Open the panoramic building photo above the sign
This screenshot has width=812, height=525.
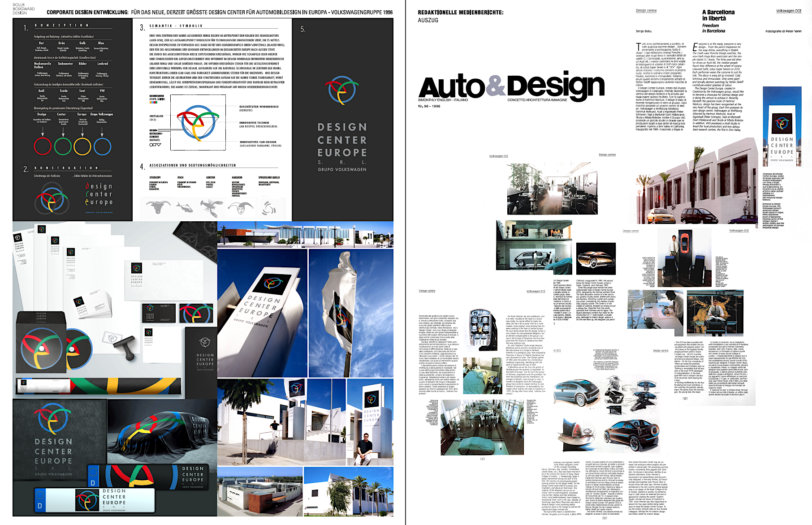pos(305,235)
